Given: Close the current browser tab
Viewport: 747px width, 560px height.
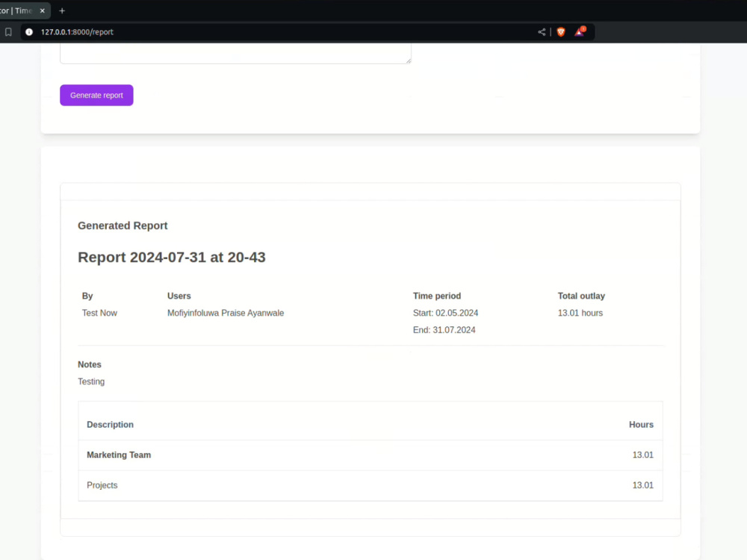Looking at the screenshot, I should pyautogui.click(x=43, y=10).
